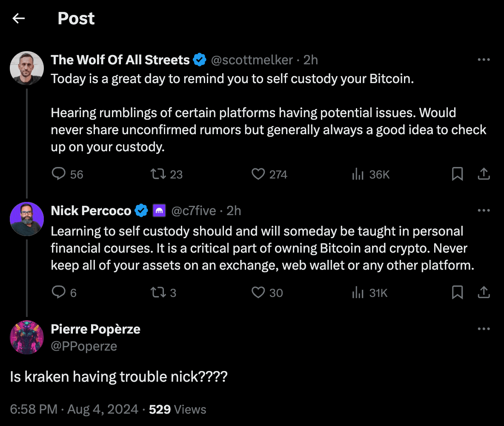Bookmark Nick Percoco's post
This screenshot has width=504, height=426.
tap(457, 293)
